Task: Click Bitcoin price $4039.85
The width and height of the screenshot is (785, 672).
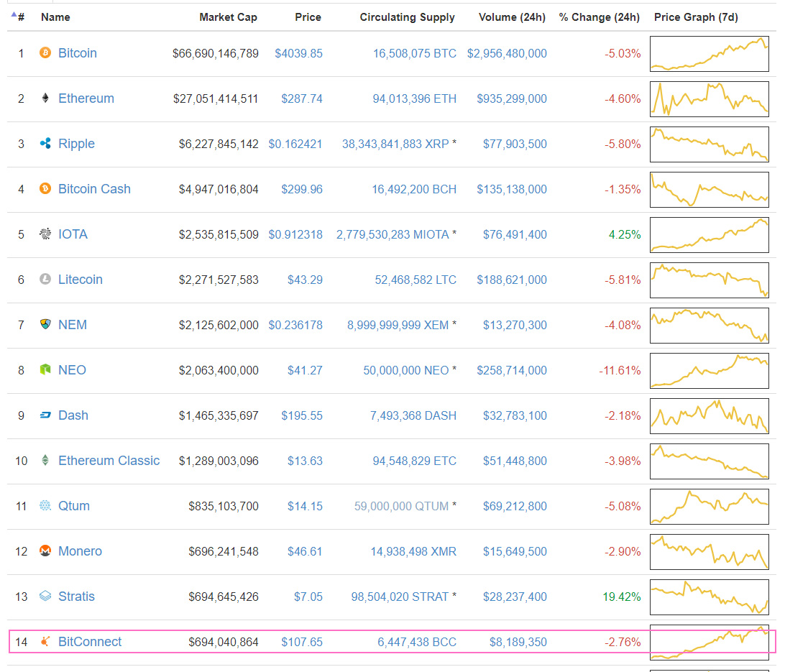Action: [x=298, y=53]
